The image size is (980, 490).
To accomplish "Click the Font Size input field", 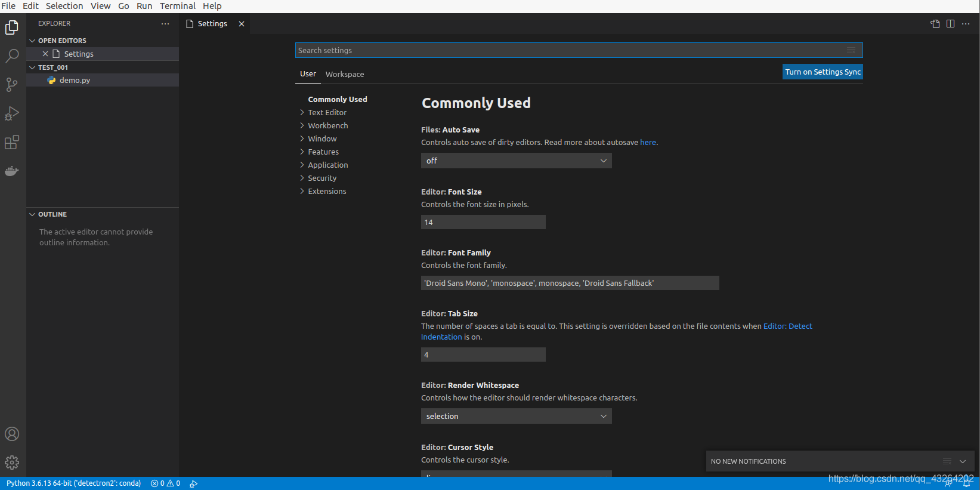I will point(483,222).
